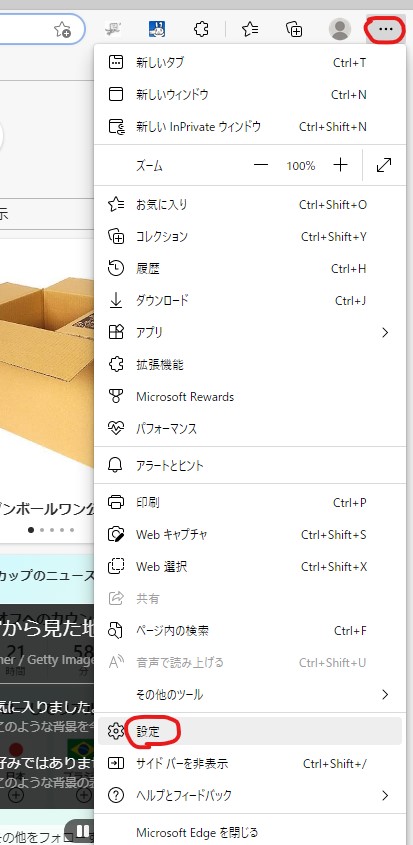Open the Favorites toolbar star-list icon
This screenshot has height=845, width=413.
[250, 29]
